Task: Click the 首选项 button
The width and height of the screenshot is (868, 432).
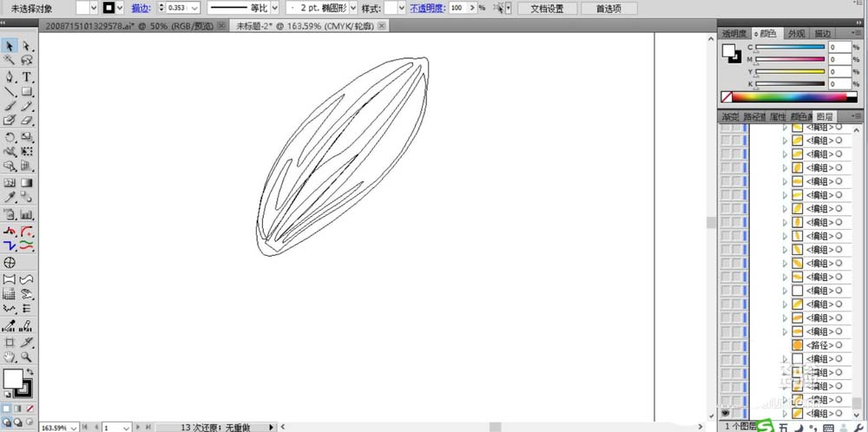Action: click(x=608, y=9)
